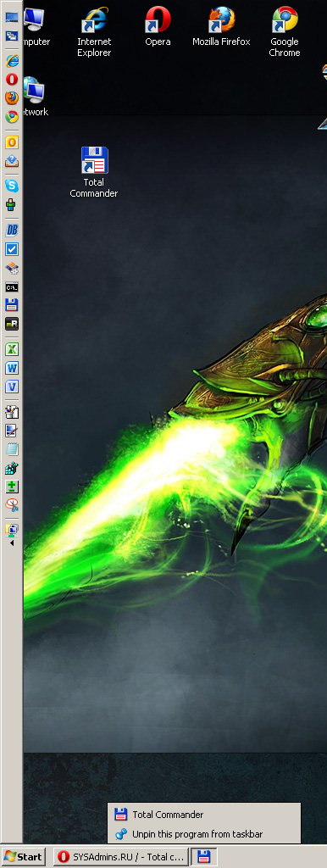Launch Internet Explorer from the sidebar toolbar
The height and width of the screenshot is (868, 327).
[x=12, y=61]
